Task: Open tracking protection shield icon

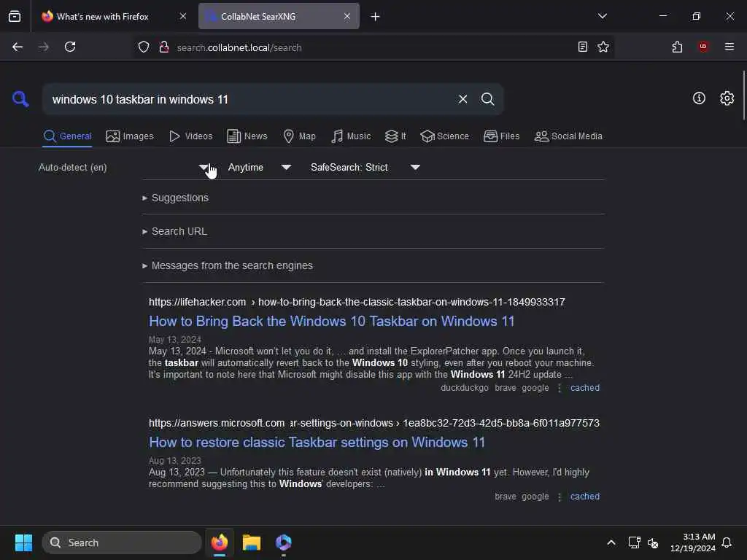Action: coord(144,47)
